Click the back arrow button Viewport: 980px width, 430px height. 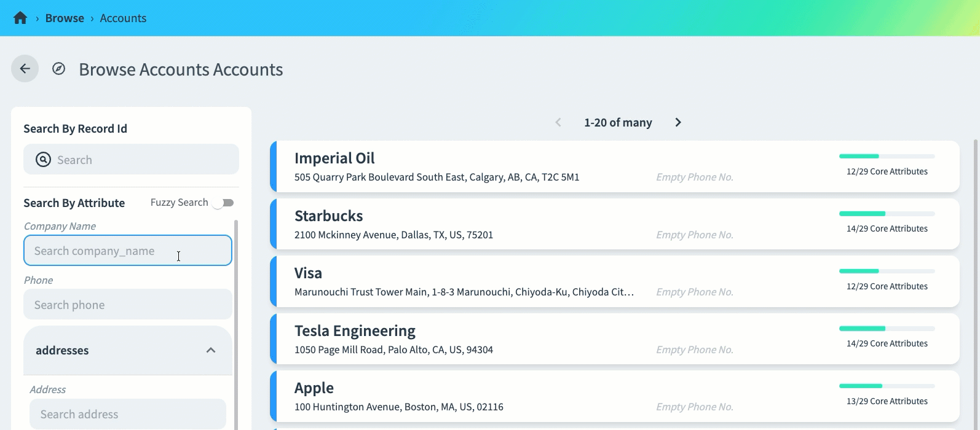pyautogui.click(x=25, y=69)
